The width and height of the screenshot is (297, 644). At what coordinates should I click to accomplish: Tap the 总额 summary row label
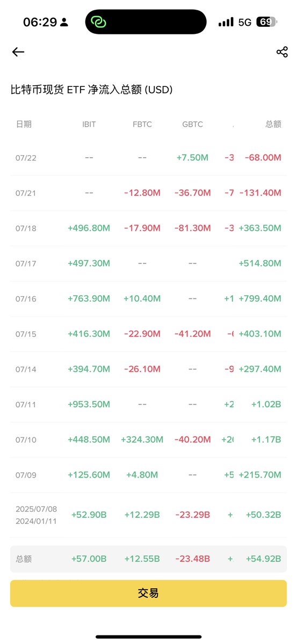click(24, 559)
